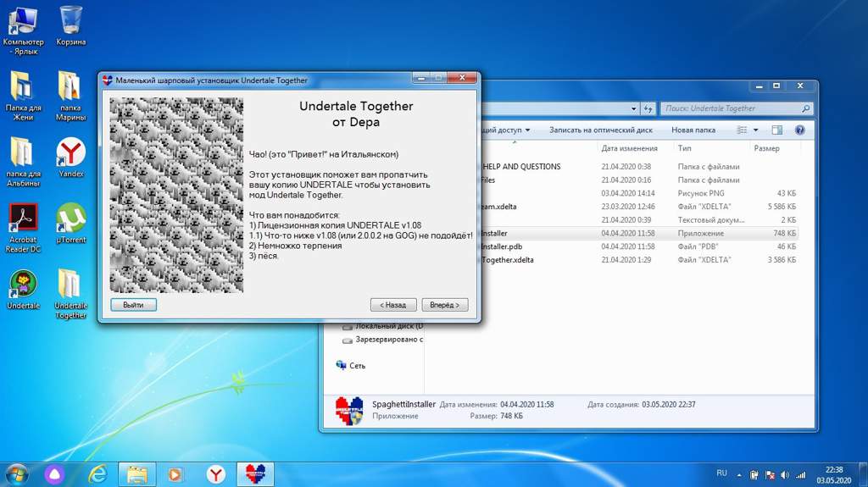868x487 pixels.
Task: Close the Undertale Together installer window
Action: pos(462,78)
